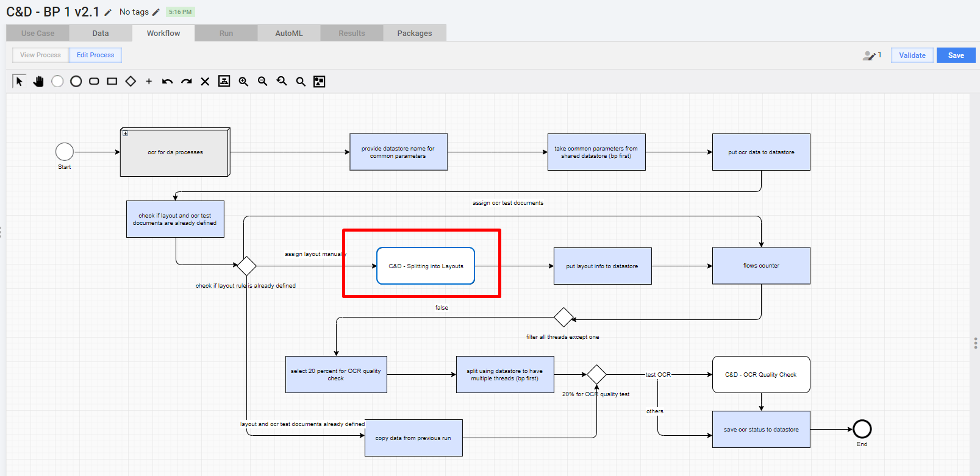Zoom in on the workflow canvas
This screenshot has height=476, width=980.
pyautogui.click(x=243, y=81)
